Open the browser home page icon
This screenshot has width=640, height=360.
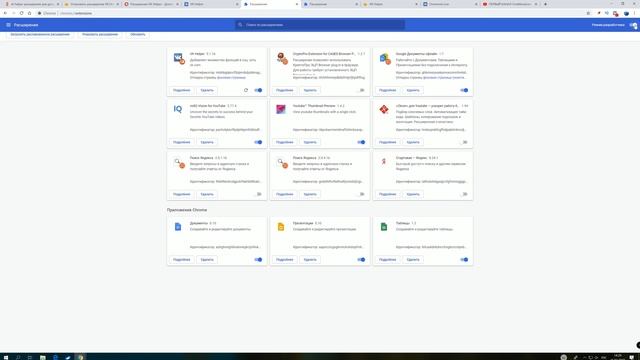[29, 13]
